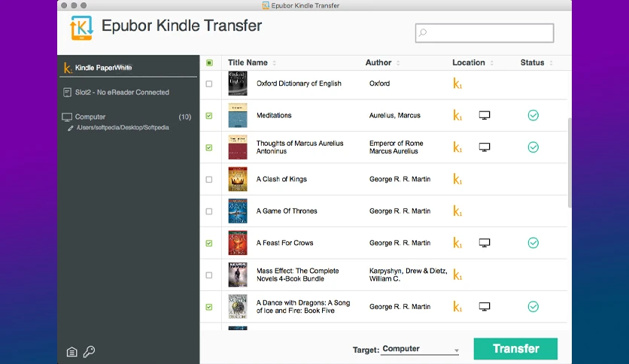629x364 pixels.
Task: Click computer location icon for Thoughts of Marcus Aurelius
Action: (485, 147)
